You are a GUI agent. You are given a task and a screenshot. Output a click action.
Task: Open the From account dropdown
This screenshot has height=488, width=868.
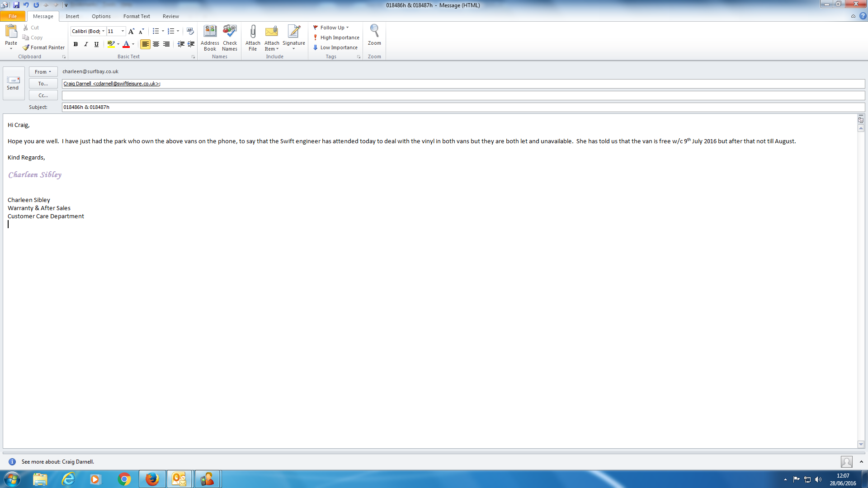[43, 72]
